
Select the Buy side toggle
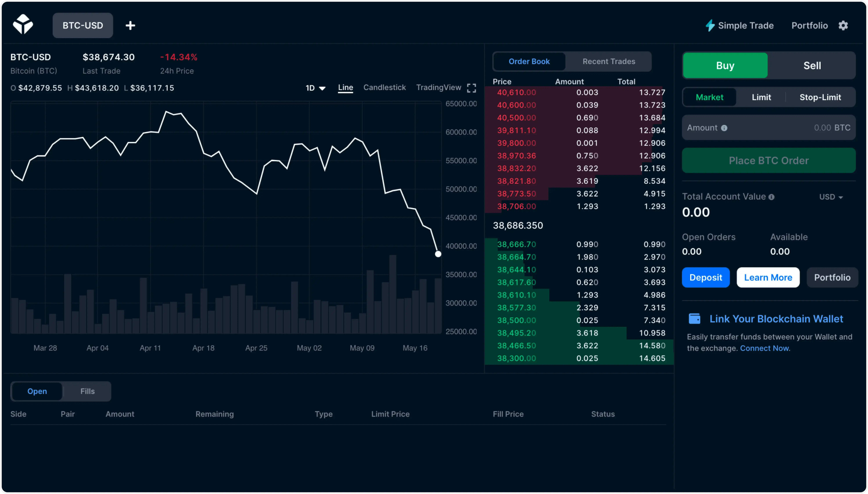(725, 66)
